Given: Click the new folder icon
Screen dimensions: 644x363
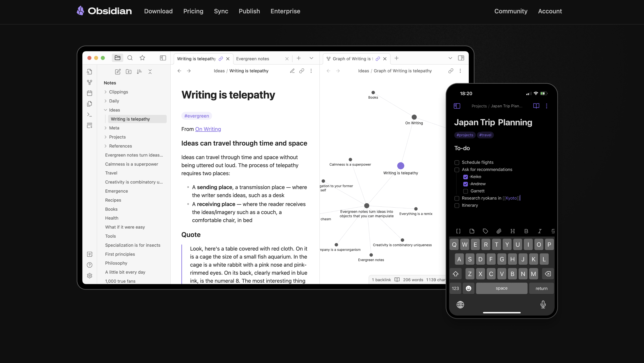Looking at the screenshot, I should [129, 72].
